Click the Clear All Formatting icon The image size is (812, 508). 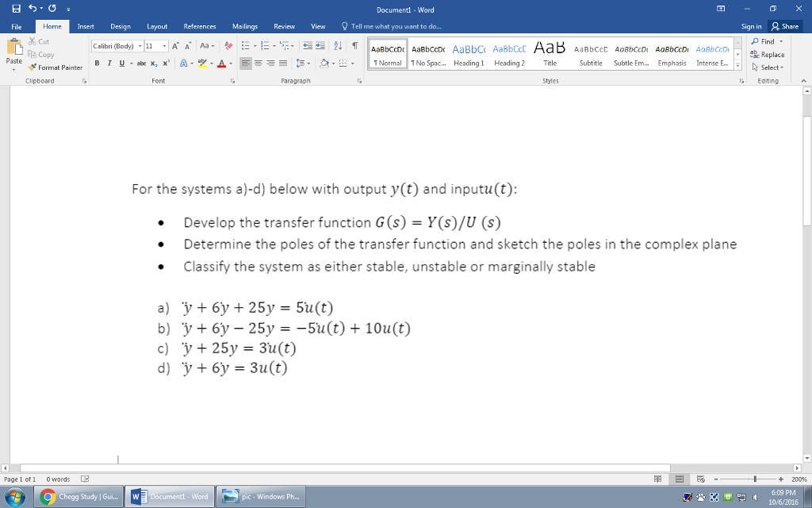tap(229, 46)
